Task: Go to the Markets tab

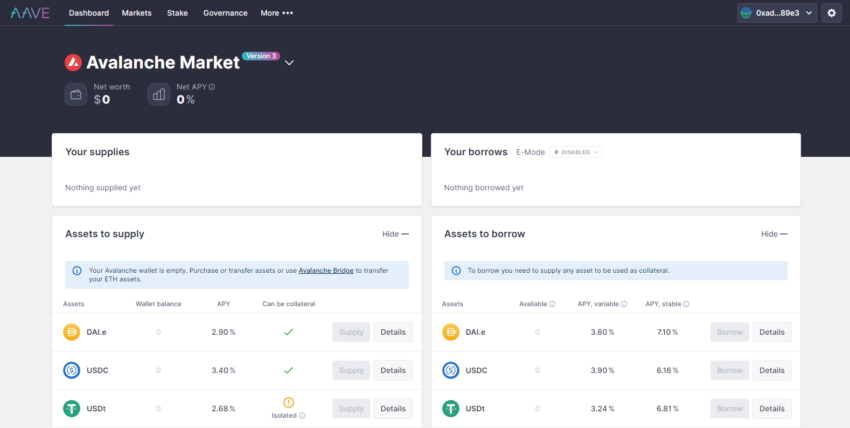Action: point(137,13)
